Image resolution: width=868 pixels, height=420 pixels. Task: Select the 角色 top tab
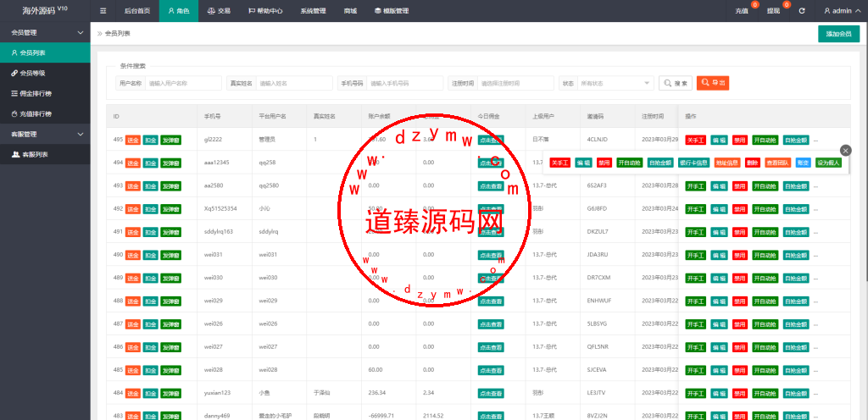tap(179, 10)
